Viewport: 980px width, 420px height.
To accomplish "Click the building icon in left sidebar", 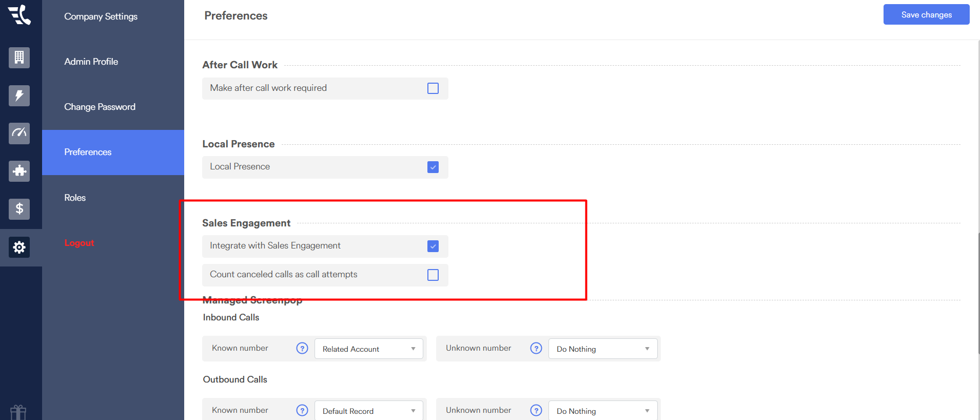I will coord(19,58).
